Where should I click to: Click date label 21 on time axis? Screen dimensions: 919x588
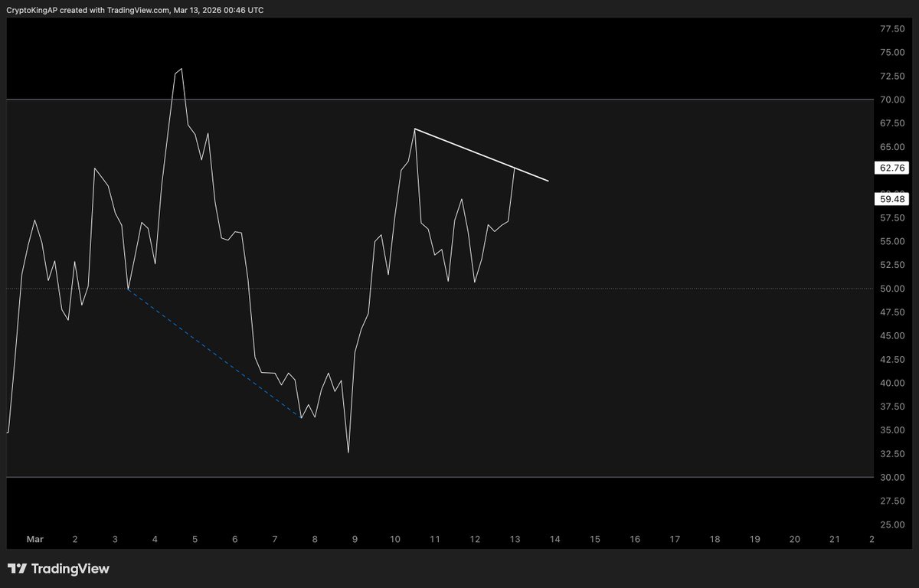[835, 540]
